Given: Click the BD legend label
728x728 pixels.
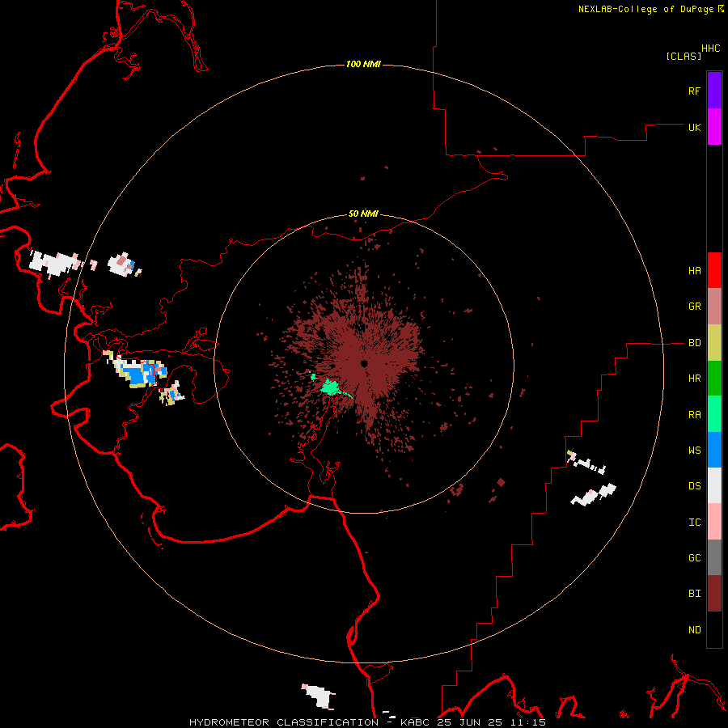Looking at the screenshot, I should point(694,343).
